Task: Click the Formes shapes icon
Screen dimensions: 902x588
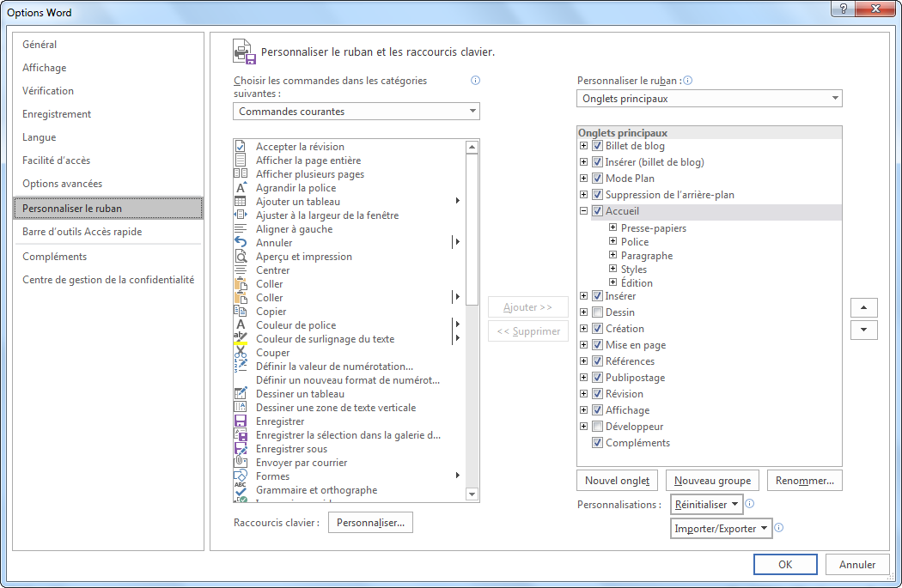Action: [241, 477]
